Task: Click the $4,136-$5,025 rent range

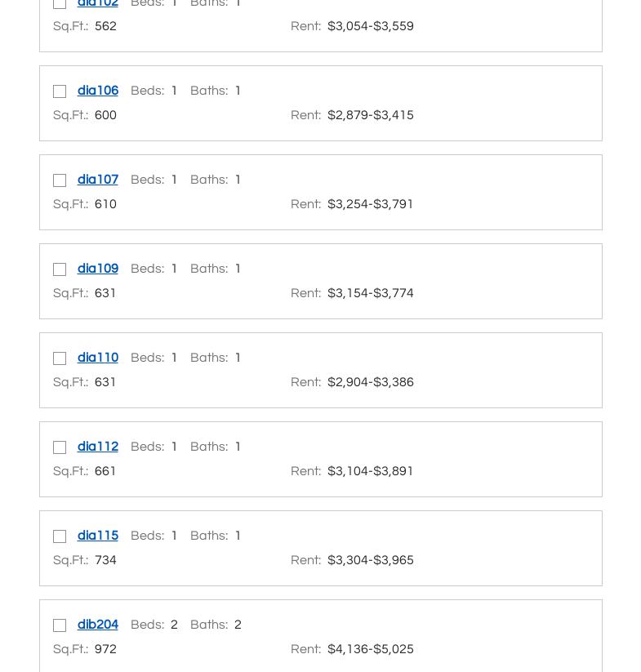Action: click(x=371, y=649)
